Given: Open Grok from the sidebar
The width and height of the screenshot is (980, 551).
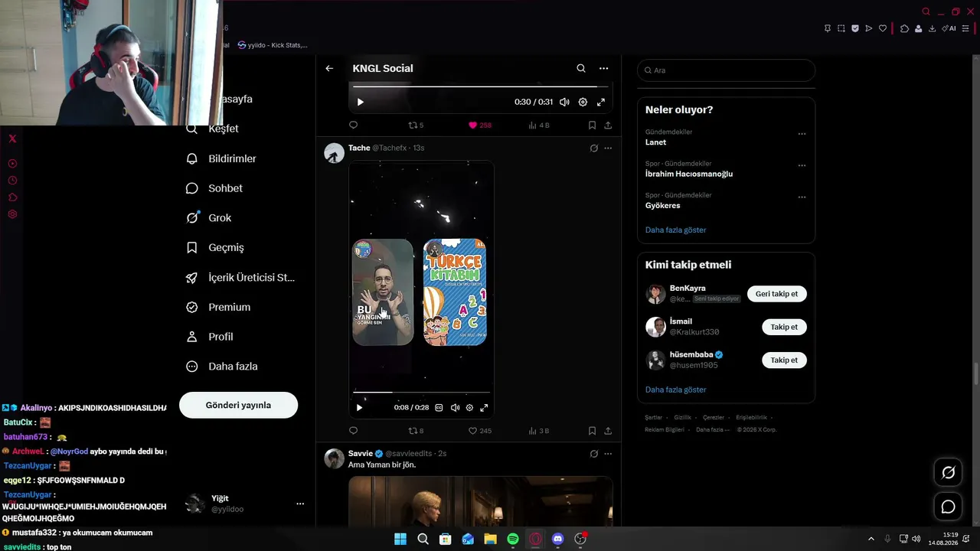Looking at the screenshot, I should (x=208, y=218).
